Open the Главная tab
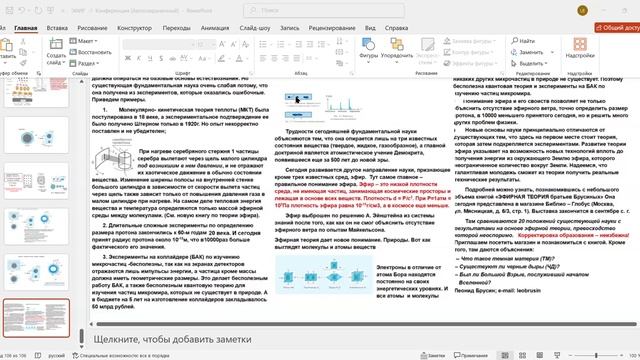 coord(26,28)
